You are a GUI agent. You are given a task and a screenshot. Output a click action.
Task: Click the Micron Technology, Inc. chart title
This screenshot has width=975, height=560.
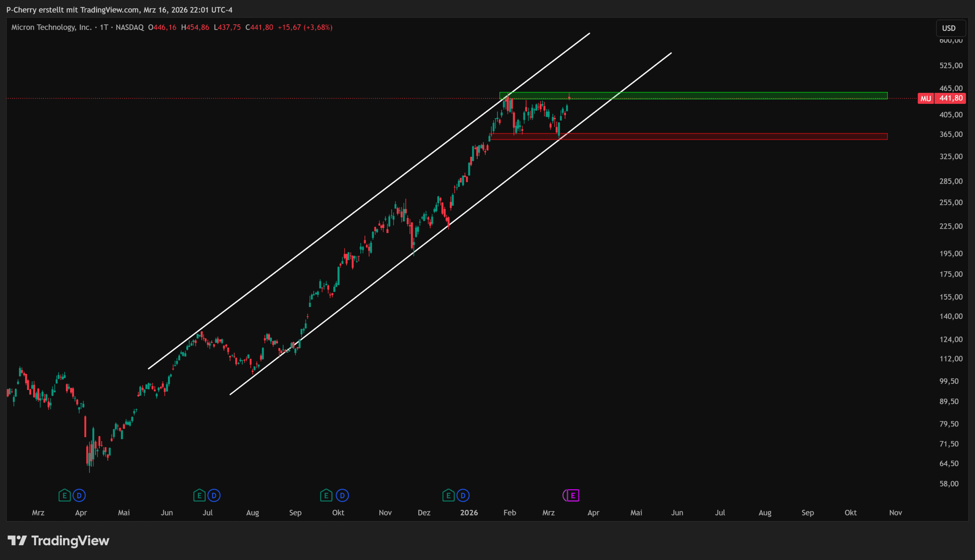[51, 27]
